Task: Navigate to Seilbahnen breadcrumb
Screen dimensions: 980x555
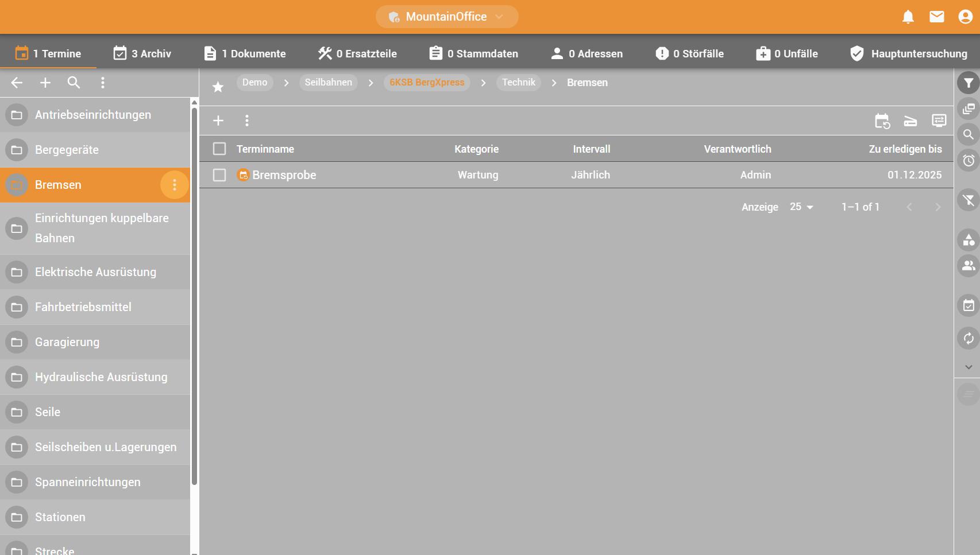Action: [x=329, y=83]
